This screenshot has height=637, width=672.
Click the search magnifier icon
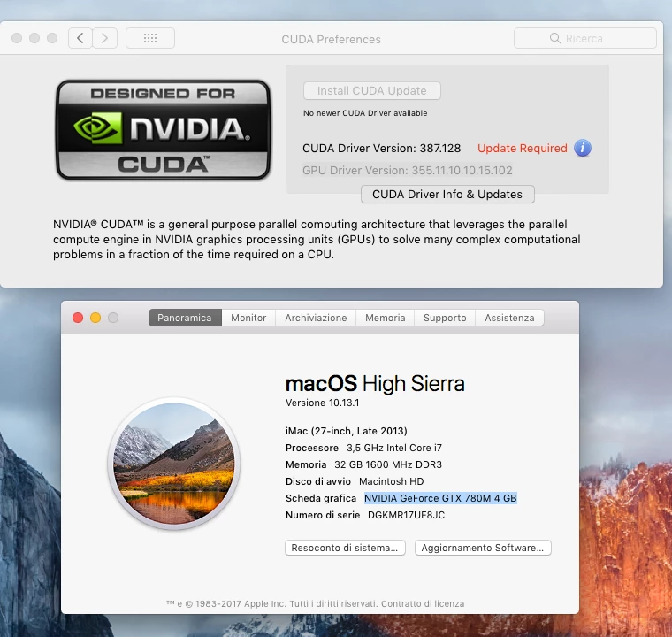(555, 38)
